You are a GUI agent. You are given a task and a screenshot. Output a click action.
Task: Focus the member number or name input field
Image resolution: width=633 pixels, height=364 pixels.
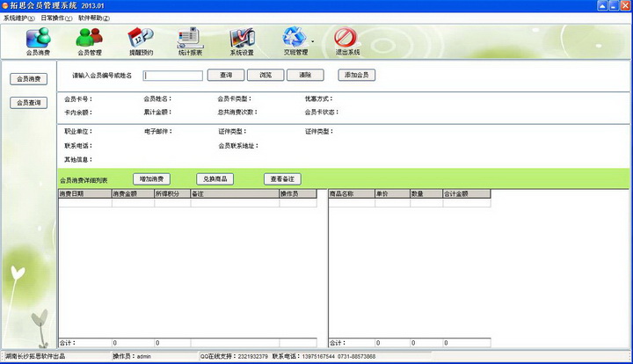pyautogui.click(x=173, y=76)
